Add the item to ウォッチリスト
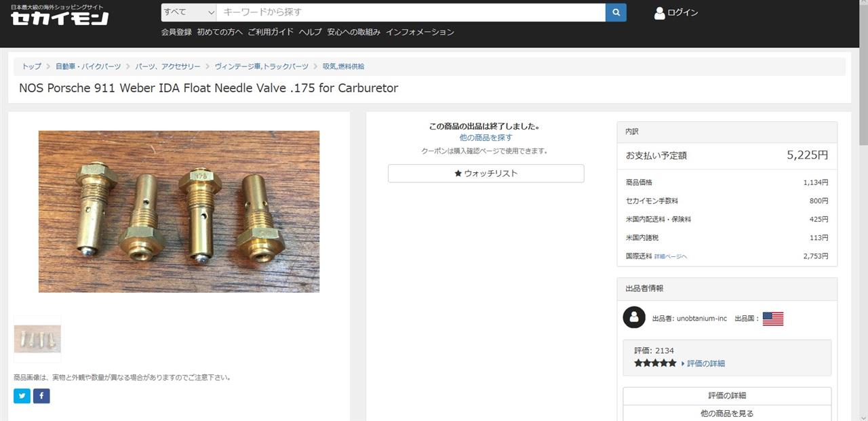 [486, 174]
